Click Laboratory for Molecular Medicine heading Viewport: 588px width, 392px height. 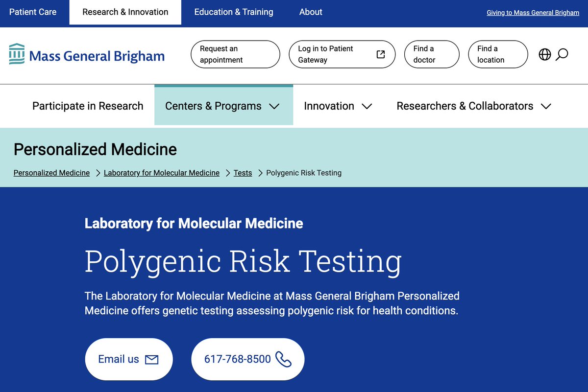point(194,224)
